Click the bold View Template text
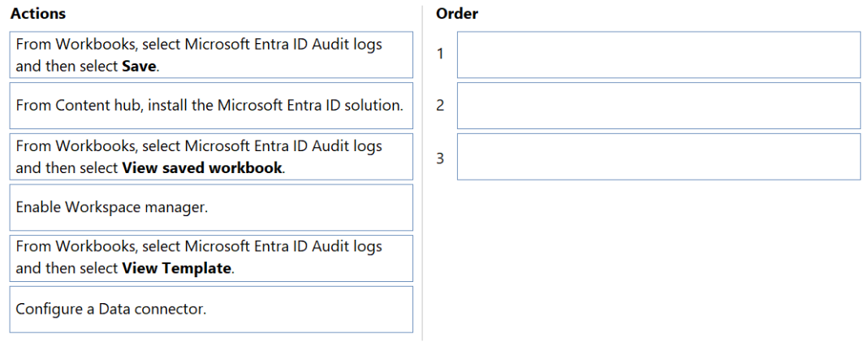This screenshot has height=347, width=868. click(x=176, y=269)
